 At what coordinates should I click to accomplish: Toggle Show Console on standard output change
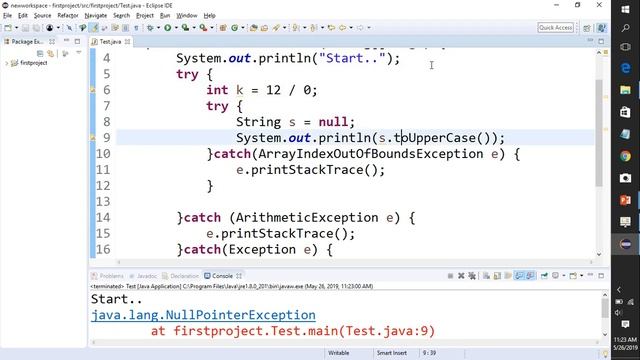[519, 276]
